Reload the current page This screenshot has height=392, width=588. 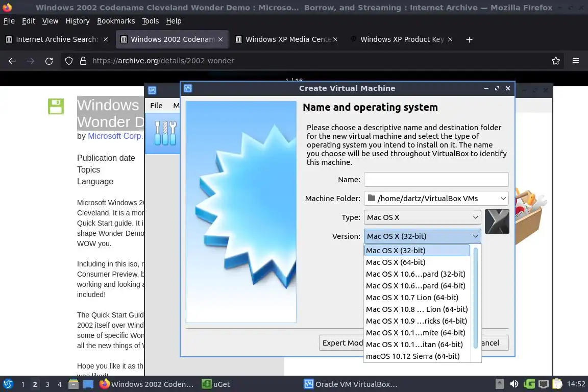click(49, 61)
